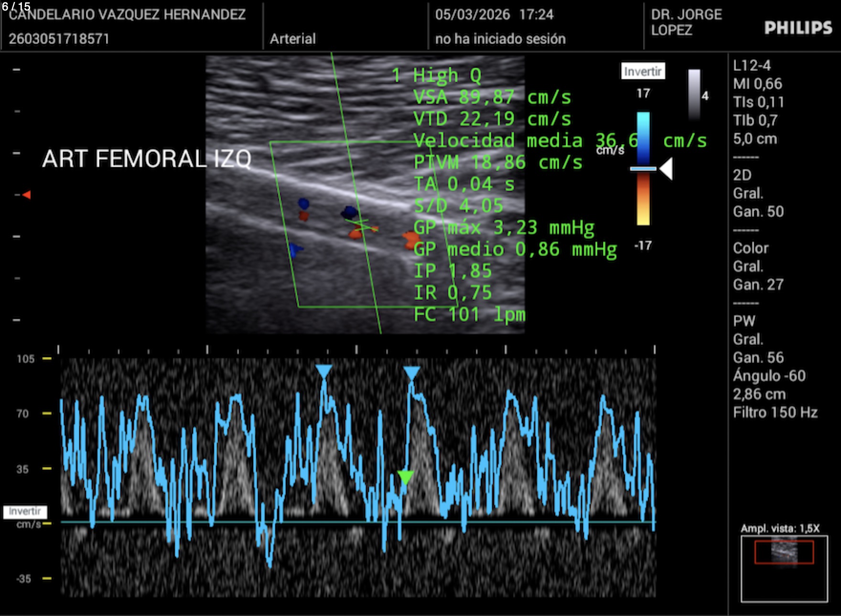Viewport: 841px width, 616px height.
Task: Click the ART FEMORAL IZQ annotation
Action: [146, 159]
